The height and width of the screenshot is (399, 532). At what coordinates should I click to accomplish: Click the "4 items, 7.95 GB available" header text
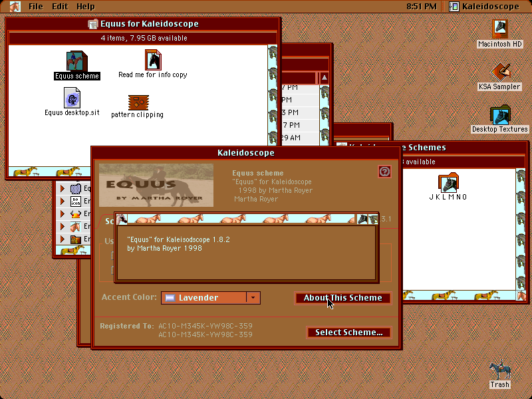click(144, 38)
